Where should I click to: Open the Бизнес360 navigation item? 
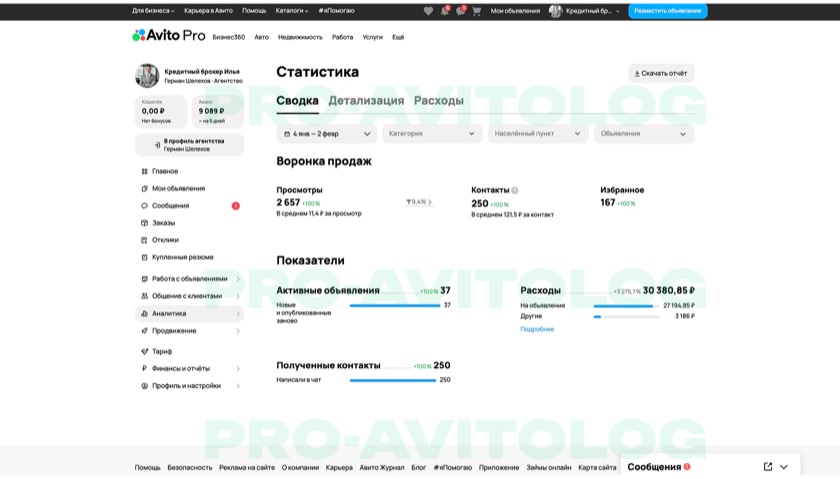point(229,38)
